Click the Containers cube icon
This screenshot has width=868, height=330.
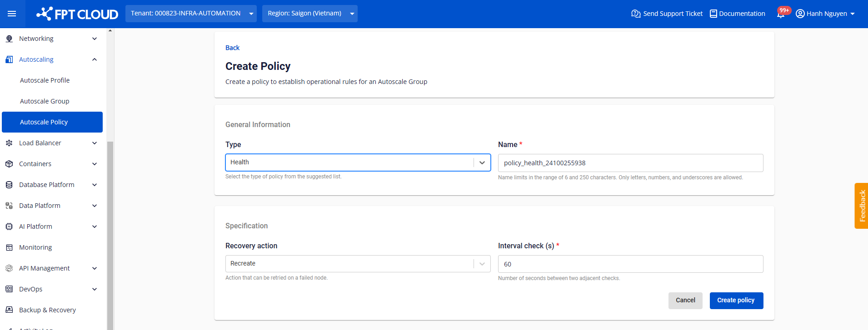9,164
